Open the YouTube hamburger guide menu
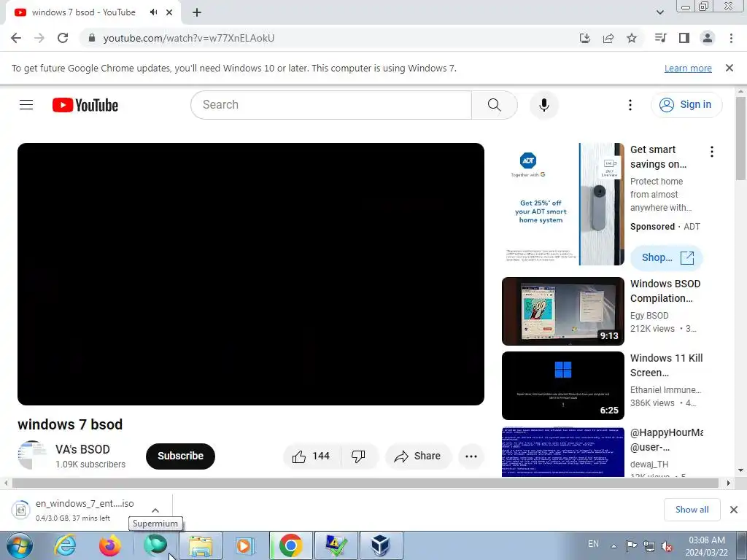The image size is (747, 560). (26, 105)
